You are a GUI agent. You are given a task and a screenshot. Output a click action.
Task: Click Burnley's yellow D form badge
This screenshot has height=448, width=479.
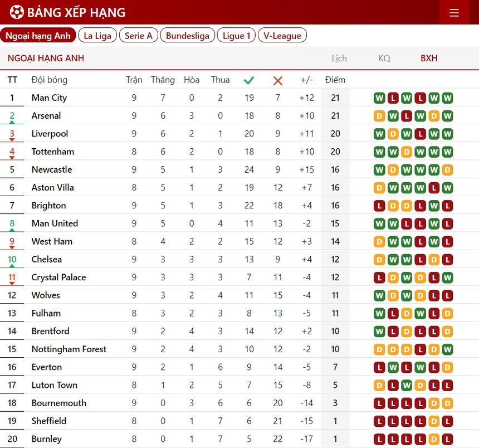(433, 439)
